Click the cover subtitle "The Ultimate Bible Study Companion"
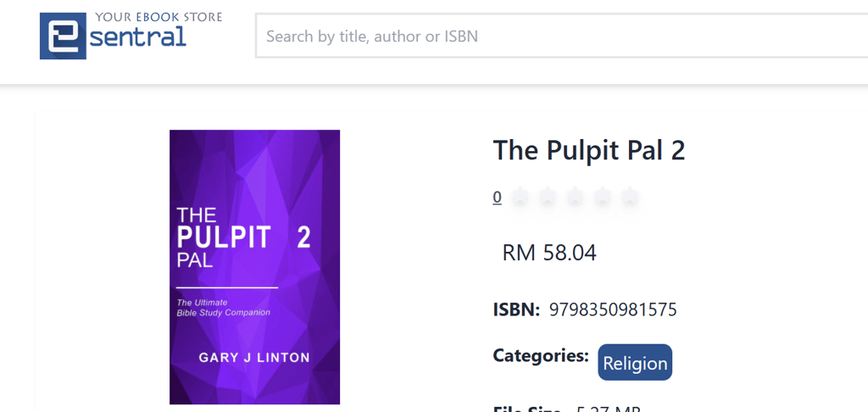Image resolution: width=868 pixels, height=412 pixels. coord(223,308)
